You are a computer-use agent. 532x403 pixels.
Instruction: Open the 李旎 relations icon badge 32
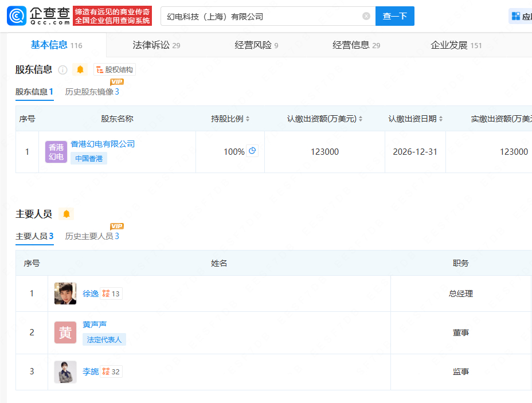[111, 372]
